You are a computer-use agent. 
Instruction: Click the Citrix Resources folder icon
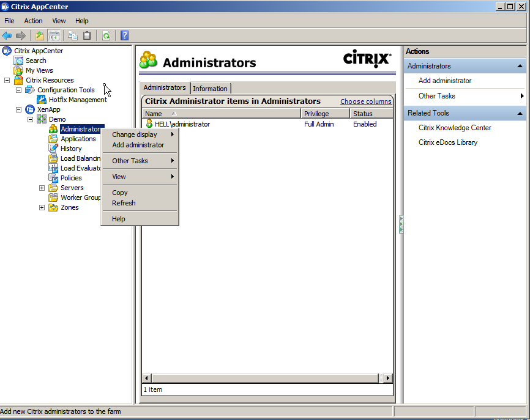(18, 80)
